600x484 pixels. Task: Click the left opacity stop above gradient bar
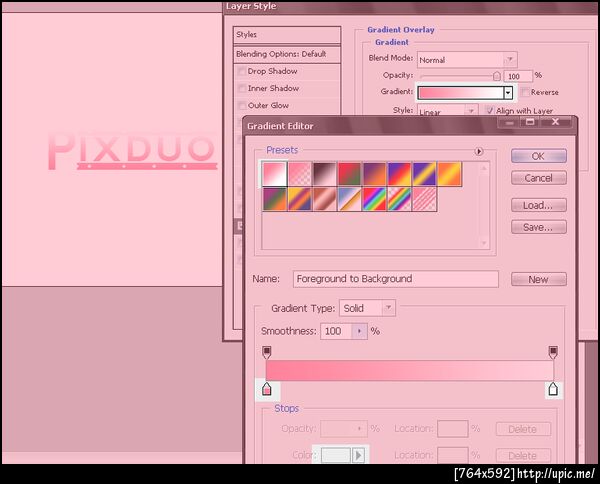(x=267, y=352)
